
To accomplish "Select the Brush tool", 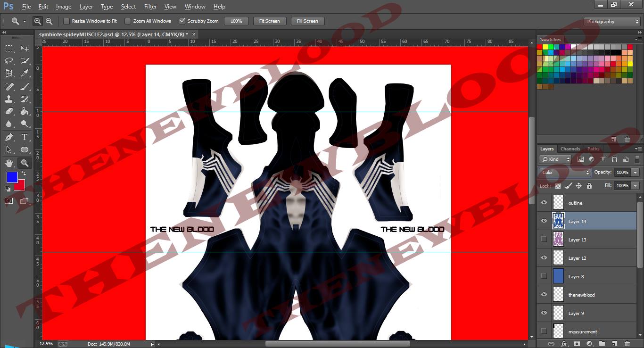I will [25, 87].
